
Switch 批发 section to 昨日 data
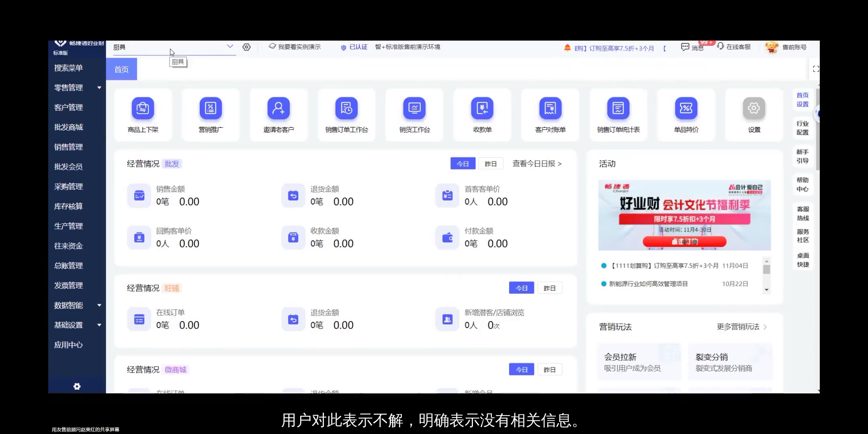(x=491, y=163)
